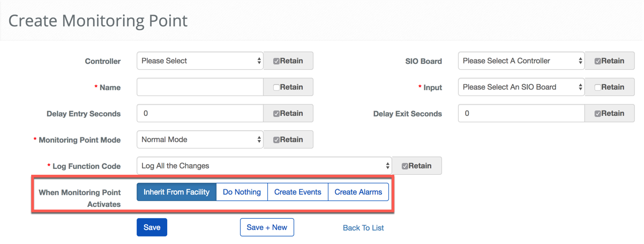
Task: Click the Save button
Action: click(x=152, y=227)
